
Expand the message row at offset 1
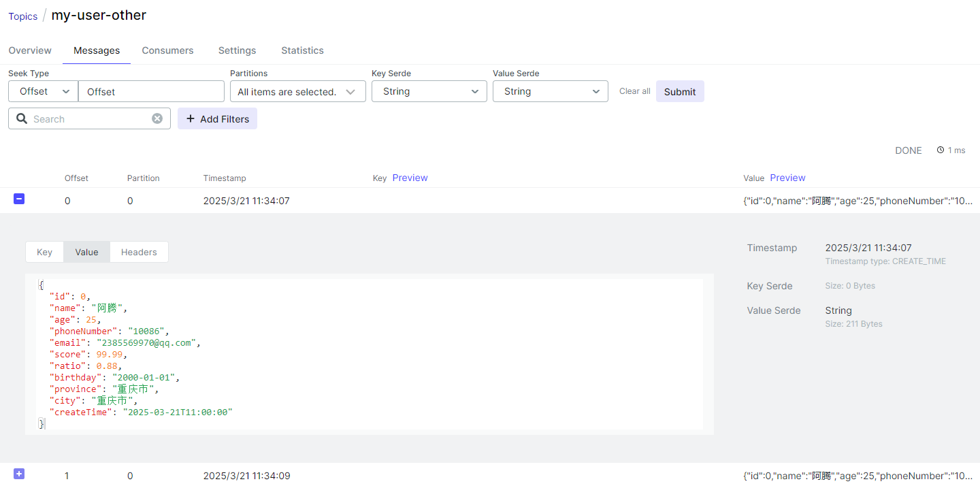(x=19, y=474)
